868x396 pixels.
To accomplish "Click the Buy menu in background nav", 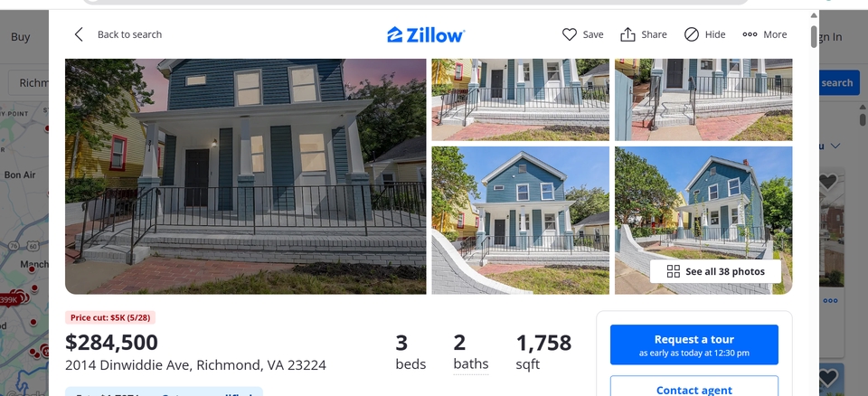I will [x=21, y=37].
